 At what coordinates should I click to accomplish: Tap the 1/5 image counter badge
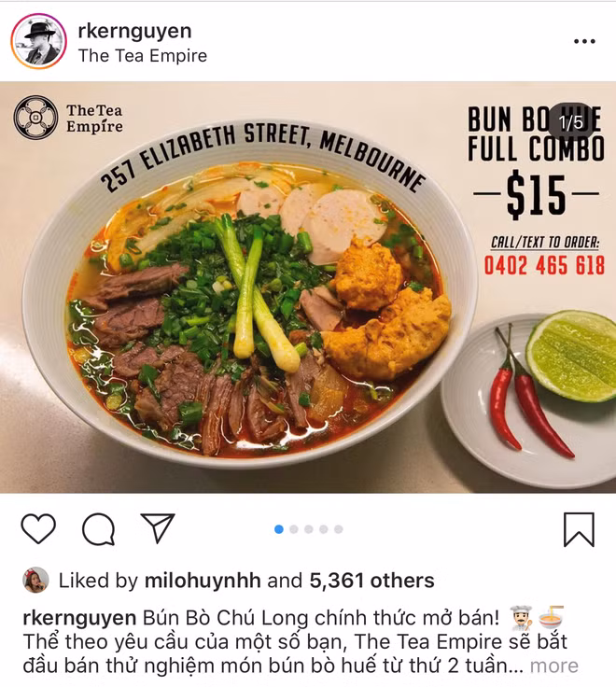pos(571,122)
